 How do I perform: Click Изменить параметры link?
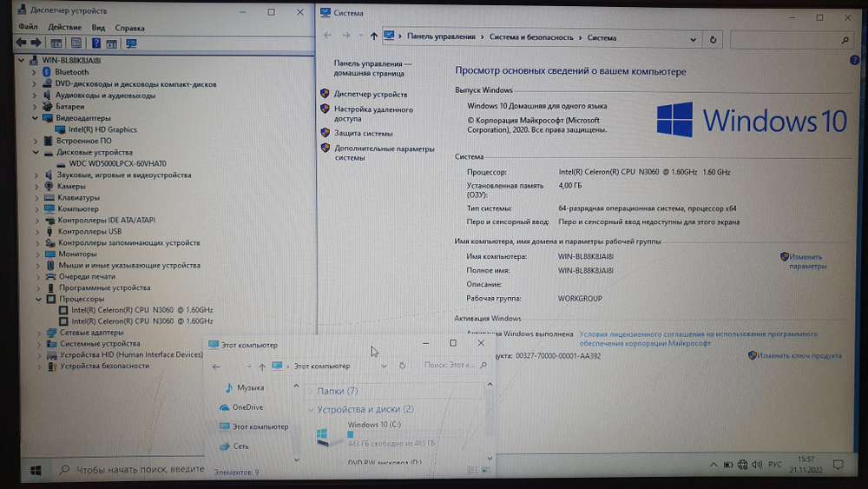click(x=806, y=261)
